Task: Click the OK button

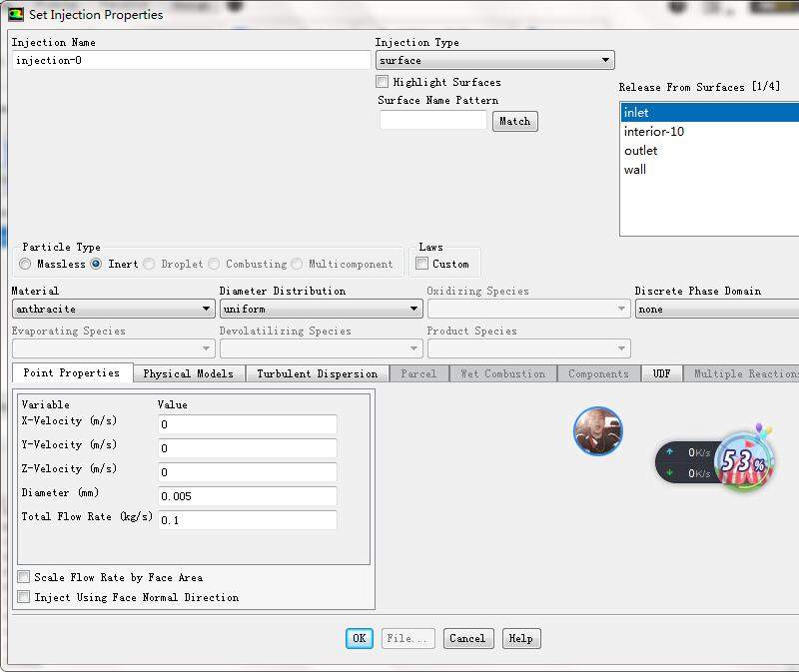Action: pos(360,638)
